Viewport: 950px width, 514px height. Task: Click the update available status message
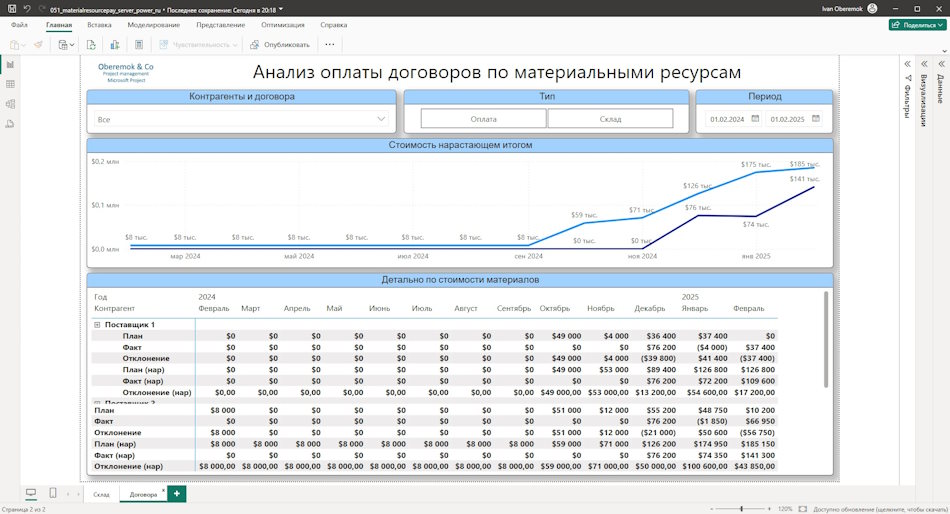(x=880, y=509)
